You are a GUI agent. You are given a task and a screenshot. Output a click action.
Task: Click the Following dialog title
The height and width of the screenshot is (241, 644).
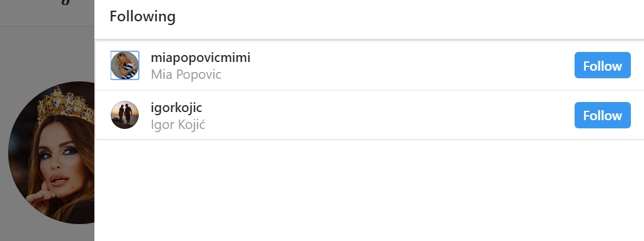[x=143, y=16]
